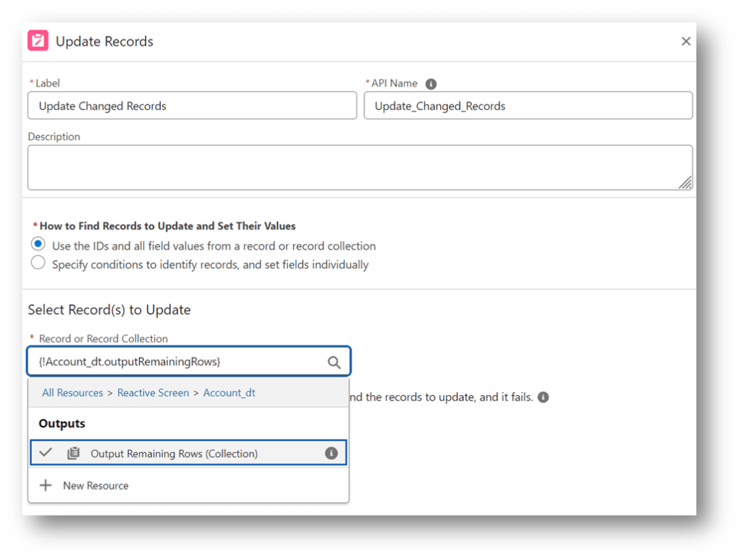Screen dimensions: 741x560
Task: Click the collection icon beside Output Remaining Rows
Action: (x=73, y=454)
